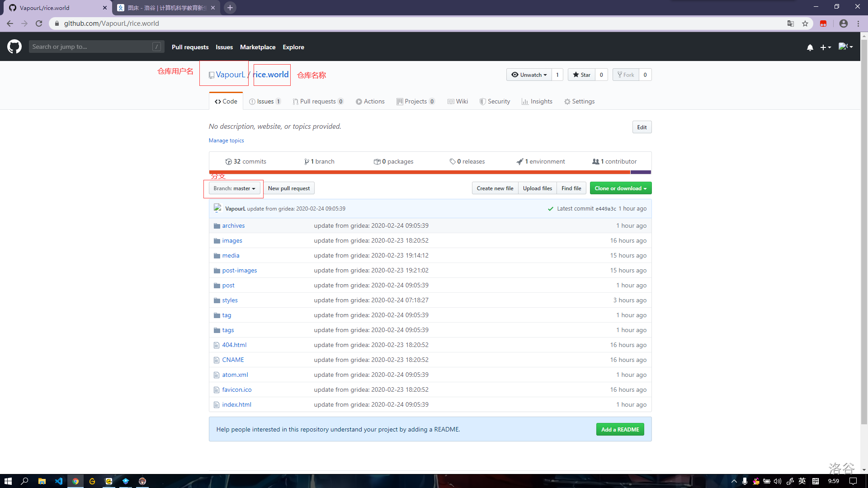Open Pull requests in top navigation
Viewport: 868px width, 488px height.
190,47
